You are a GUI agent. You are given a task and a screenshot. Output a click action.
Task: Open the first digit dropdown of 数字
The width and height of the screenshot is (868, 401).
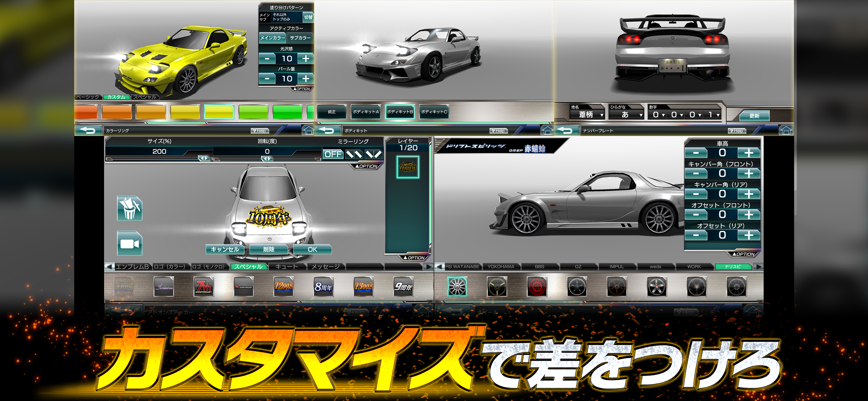tap(658, 115)
